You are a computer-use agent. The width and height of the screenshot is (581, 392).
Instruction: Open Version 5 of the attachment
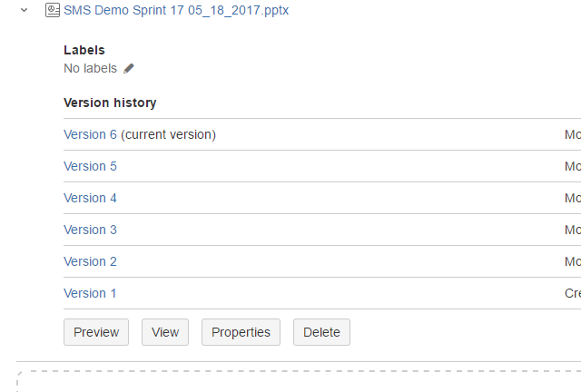[x=90, y=166]
